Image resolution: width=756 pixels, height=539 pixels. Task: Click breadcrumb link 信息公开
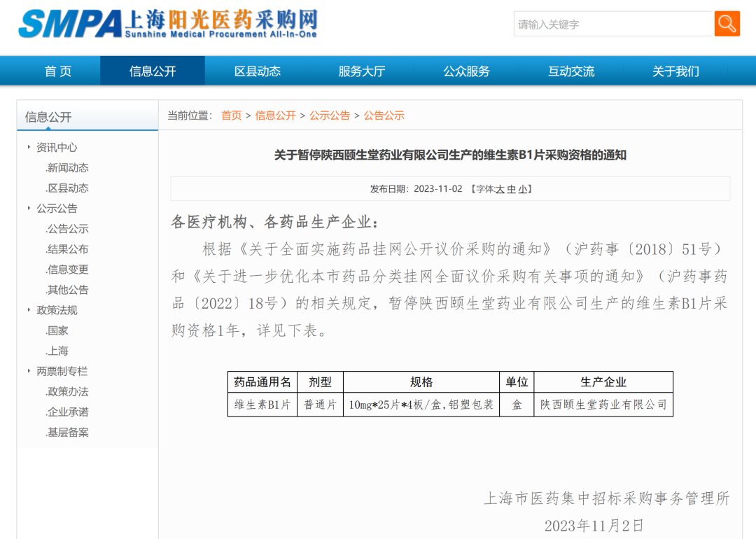coord(275,115)
